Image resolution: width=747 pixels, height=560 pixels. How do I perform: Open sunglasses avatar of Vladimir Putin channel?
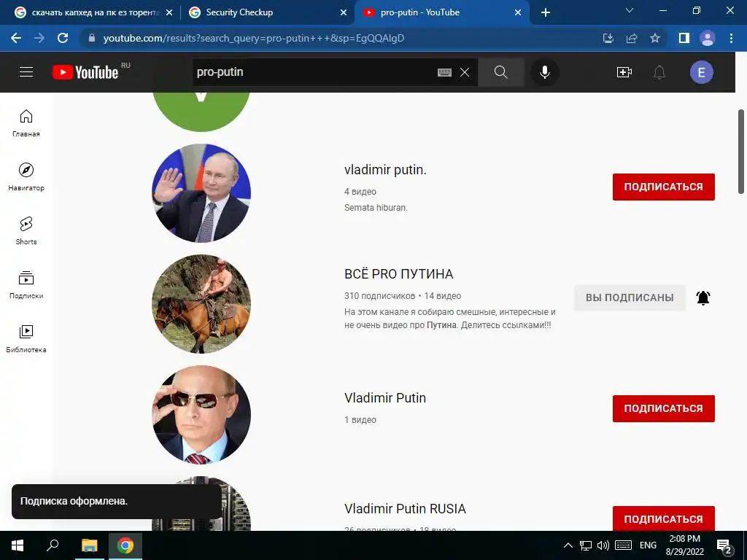click(x=201, y=415)
